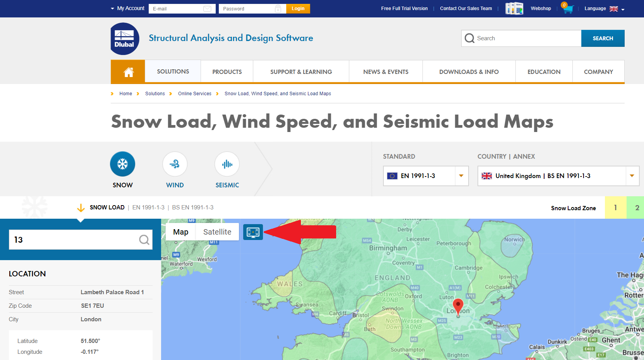This screenshot has height=360, width=644.
Task: Open the SOLUTIONS menu
Action: coord(173,72)
